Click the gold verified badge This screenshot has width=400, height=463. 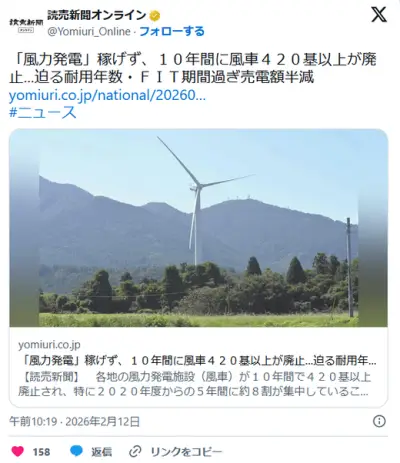[x=154, y=16]
